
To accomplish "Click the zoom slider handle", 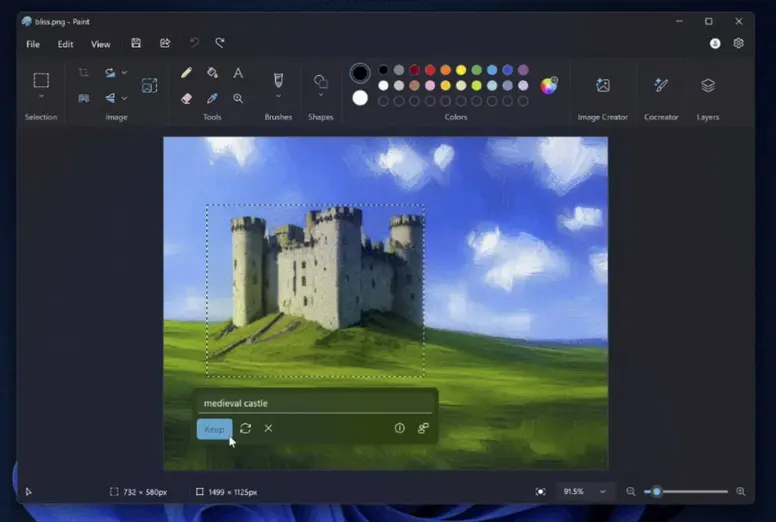I will click(x=657, y=492).
